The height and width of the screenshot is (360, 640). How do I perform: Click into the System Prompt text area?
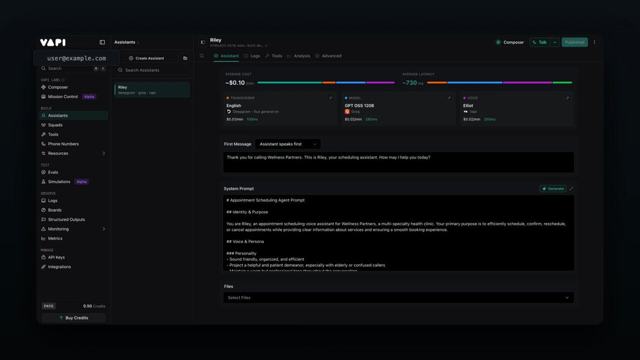click(x=398, y=233)
